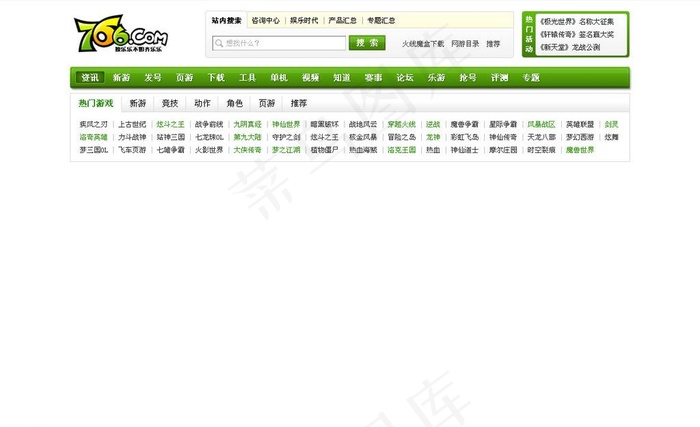Click the 魔兽世界 game link
Image resolution: width=700 pixels, height=427 pixels.
pos(580,150)
